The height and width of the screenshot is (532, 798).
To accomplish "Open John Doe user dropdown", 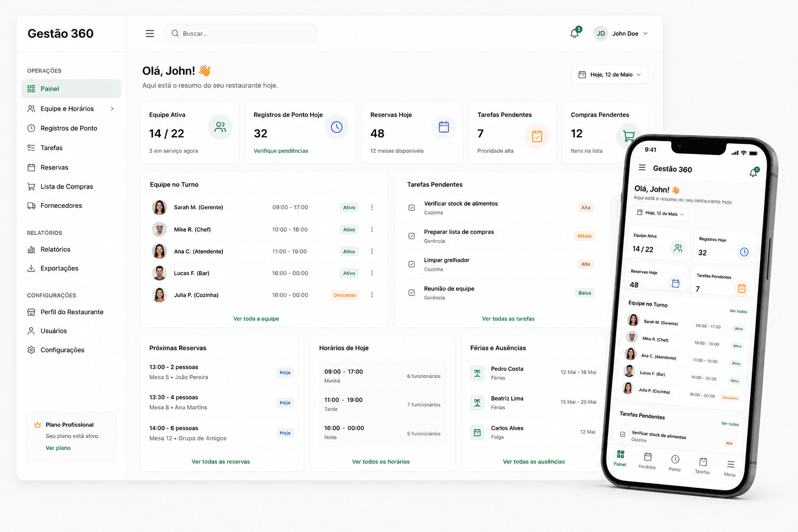I will coord(621,34).
